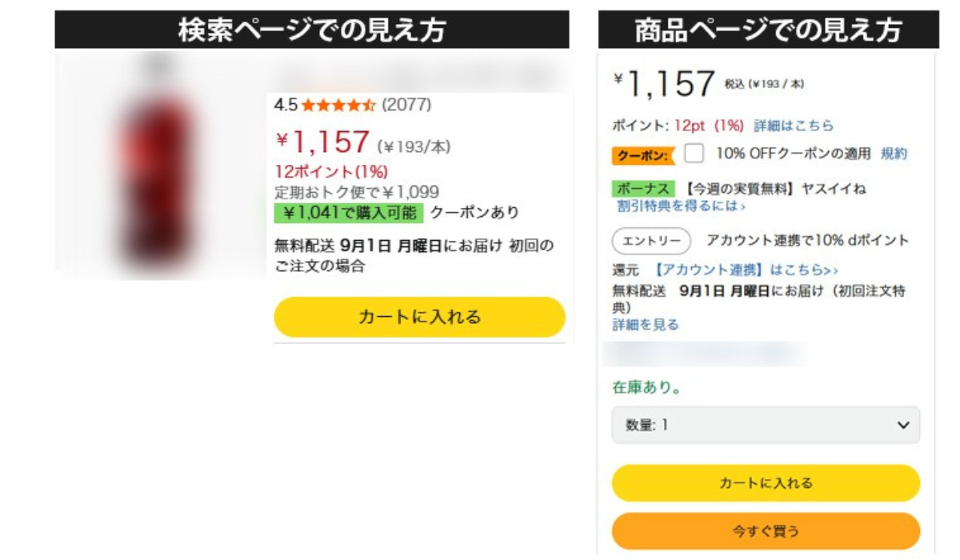Click the orange クーポン badge
The image size is (960, 560).
coord(643,154)
